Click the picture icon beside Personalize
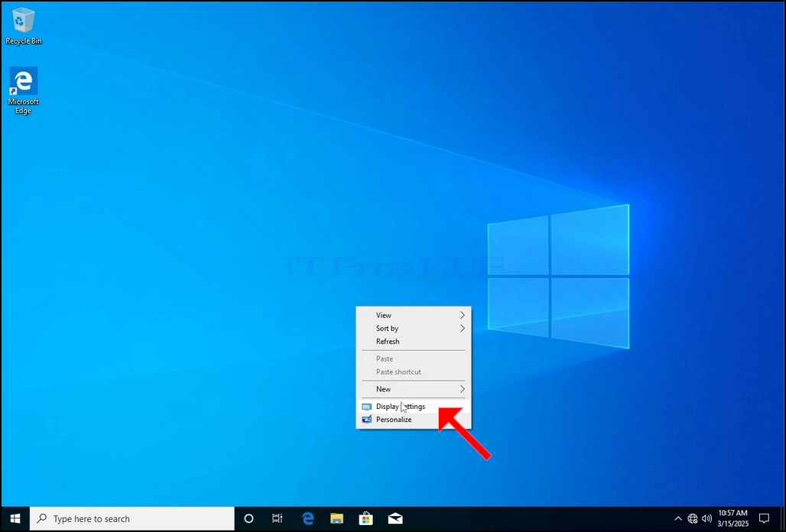This screenshot has height=532, width=786. point(366,420)
